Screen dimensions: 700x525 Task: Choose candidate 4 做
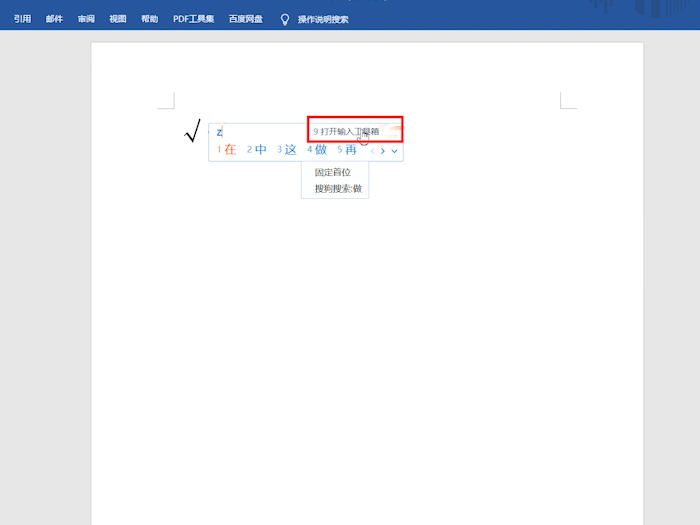pyautogui.click(x=317, y=150)
